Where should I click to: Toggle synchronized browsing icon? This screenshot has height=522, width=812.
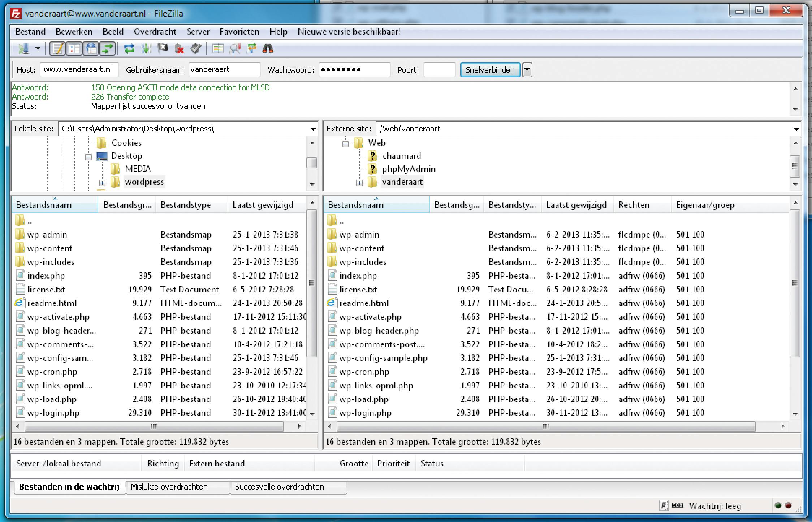[252, 48]
